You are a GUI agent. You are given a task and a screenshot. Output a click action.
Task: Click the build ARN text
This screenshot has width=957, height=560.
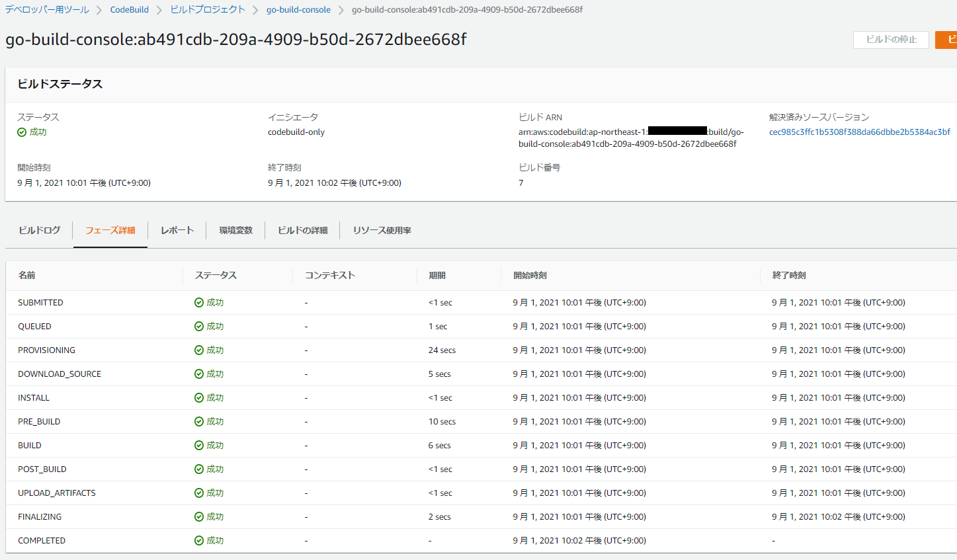[631, 138]
